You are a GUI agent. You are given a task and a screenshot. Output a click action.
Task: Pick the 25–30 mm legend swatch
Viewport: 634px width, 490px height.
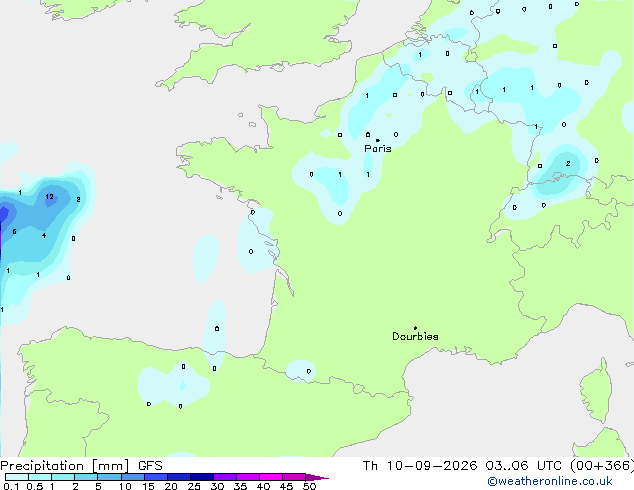tap(201, 477)
